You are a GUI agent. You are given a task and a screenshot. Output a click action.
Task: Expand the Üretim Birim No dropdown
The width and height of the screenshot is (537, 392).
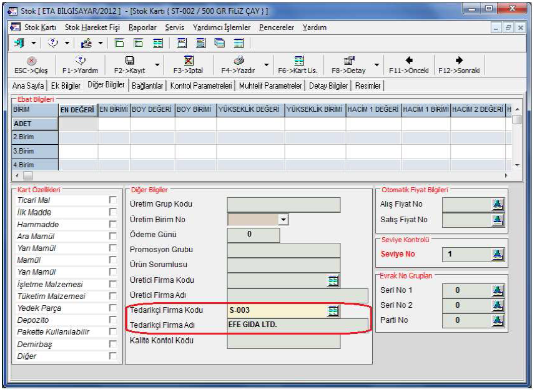coord(283,220)
